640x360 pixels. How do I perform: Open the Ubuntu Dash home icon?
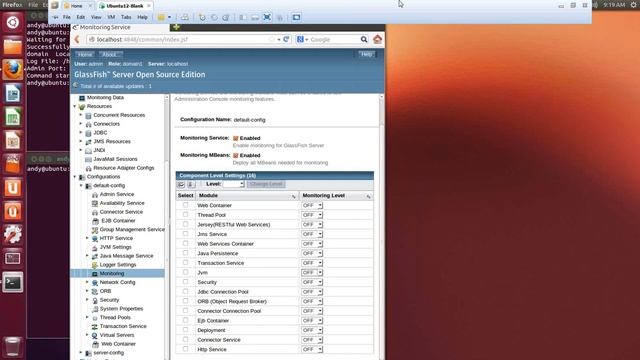[13, 22]
